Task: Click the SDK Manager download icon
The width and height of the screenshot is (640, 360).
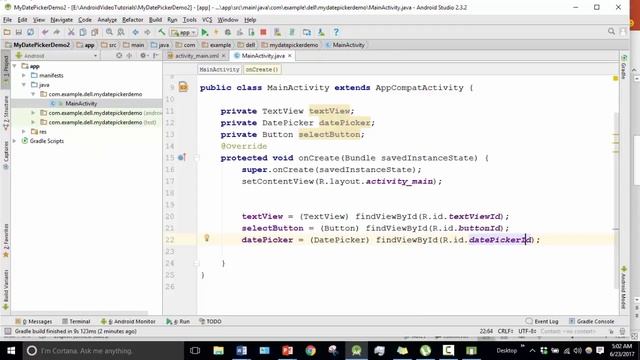Action: [321, 32]
